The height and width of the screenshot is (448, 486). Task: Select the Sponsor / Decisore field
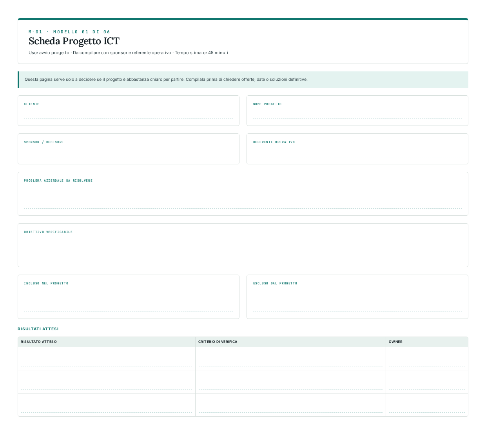coord(128,152)
